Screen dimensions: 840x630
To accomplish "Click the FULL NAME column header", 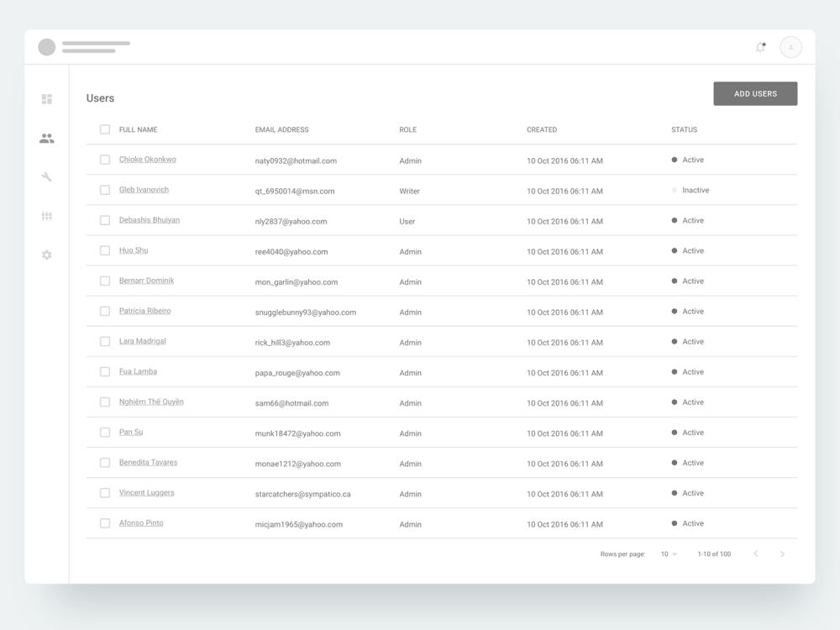I will click(x=140, y=129).
